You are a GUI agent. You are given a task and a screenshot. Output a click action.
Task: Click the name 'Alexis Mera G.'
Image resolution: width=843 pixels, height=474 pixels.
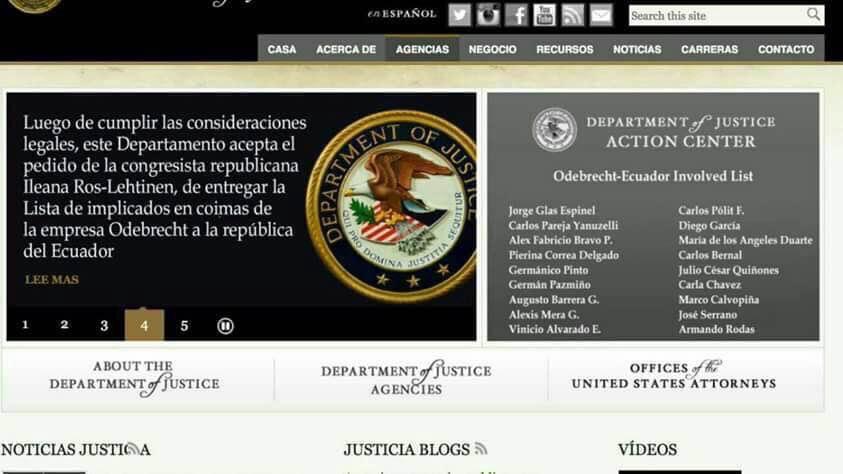click(x=544, y=315)
